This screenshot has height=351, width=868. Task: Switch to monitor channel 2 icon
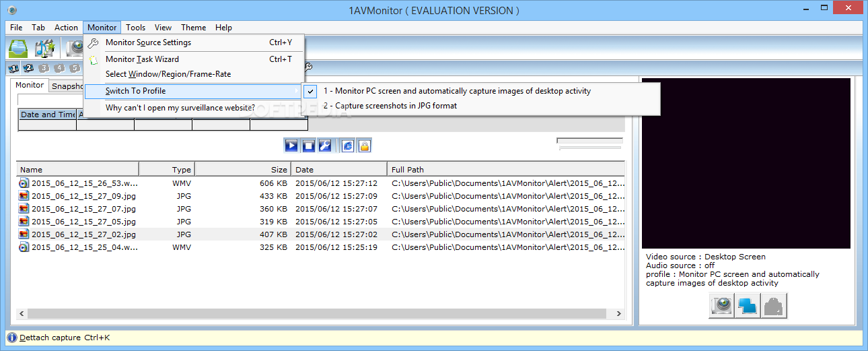click(28, 68)
